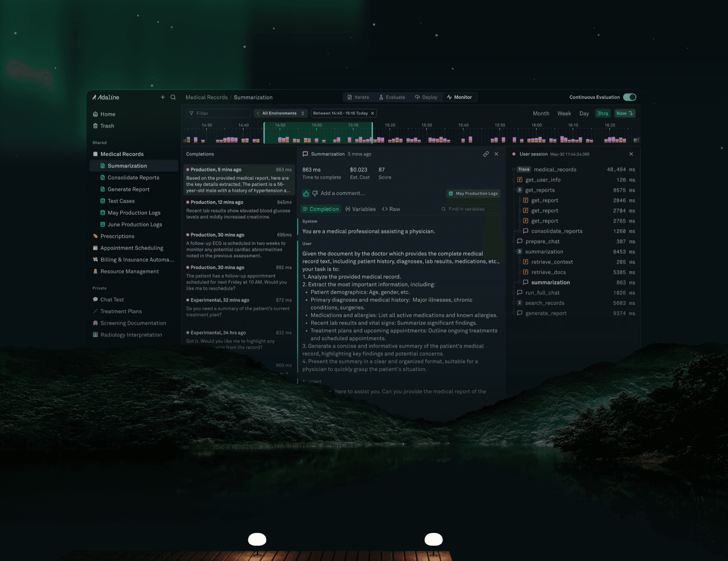The image size is (728, 561).
Task: Switch timeline range to Week
Action: (x=564, y=113)
